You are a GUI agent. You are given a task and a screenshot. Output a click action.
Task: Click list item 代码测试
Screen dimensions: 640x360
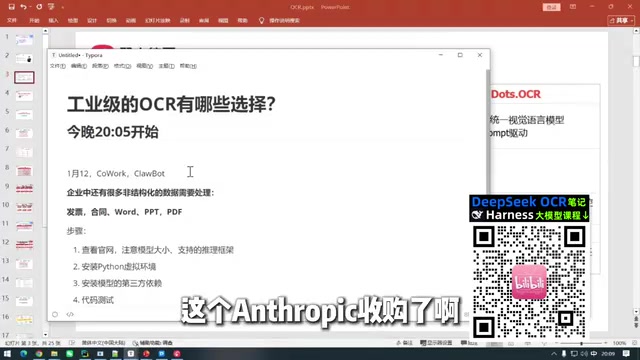point(98,300)
